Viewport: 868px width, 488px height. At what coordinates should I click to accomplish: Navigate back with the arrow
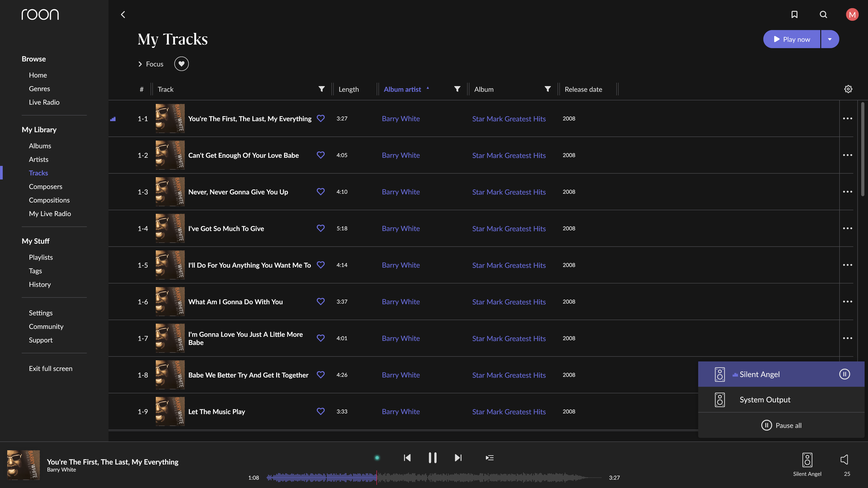(123, 14)
